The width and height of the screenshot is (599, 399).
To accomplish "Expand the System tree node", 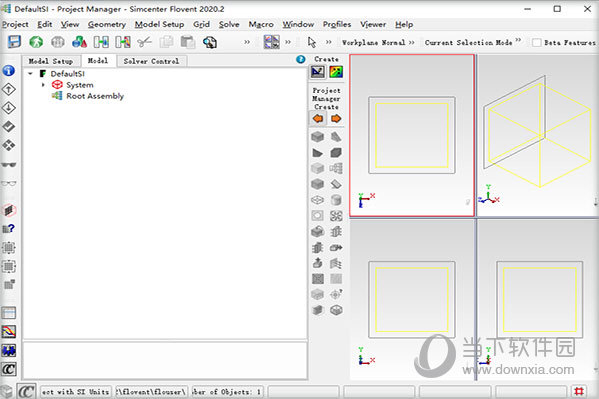I will 43,85.
